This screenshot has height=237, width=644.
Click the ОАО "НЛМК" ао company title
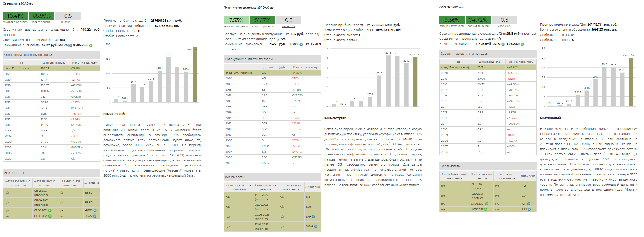click(451, 7)
